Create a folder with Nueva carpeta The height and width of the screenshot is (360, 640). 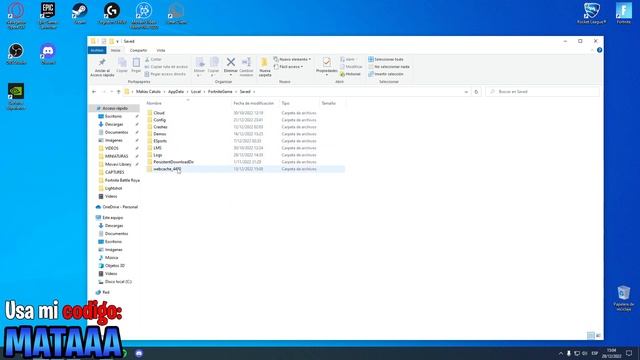click(264, 67)
